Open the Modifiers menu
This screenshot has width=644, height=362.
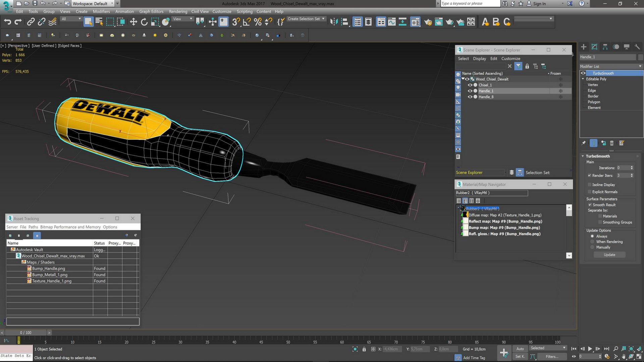point(101,11)
